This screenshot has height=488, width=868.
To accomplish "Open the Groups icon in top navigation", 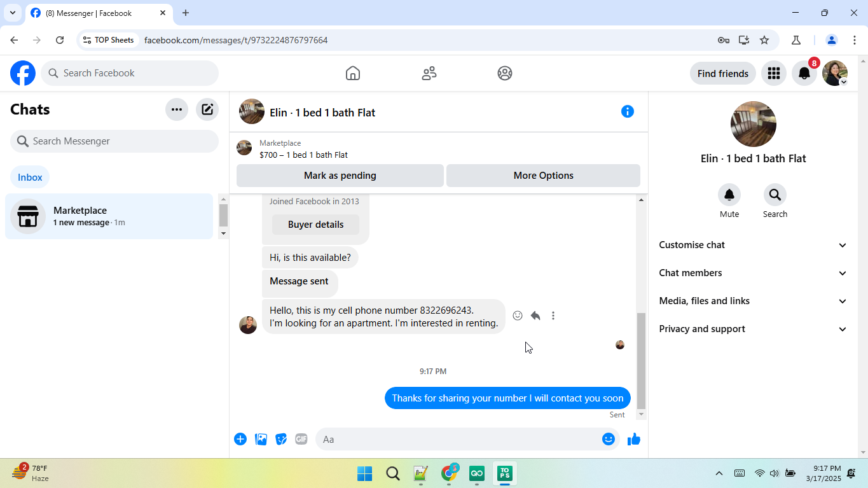I will (505, 73).
